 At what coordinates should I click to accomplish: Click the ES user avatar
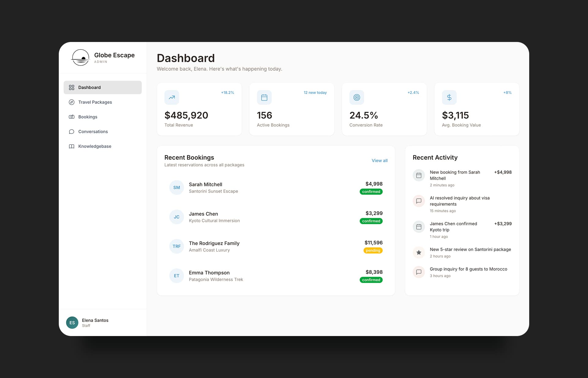point(72,323)
